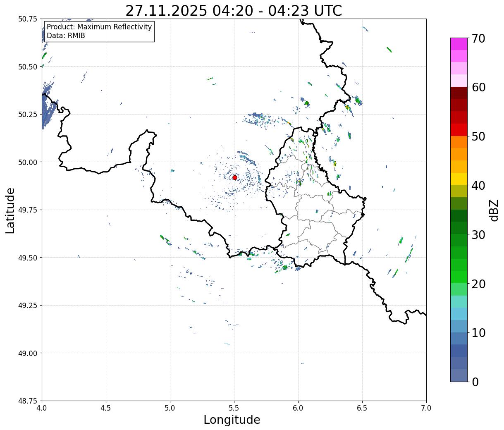Viewport: 504px width, 430px height.
Task: Click the colorbar tick label '20'
Action: (x=478, y=284)
